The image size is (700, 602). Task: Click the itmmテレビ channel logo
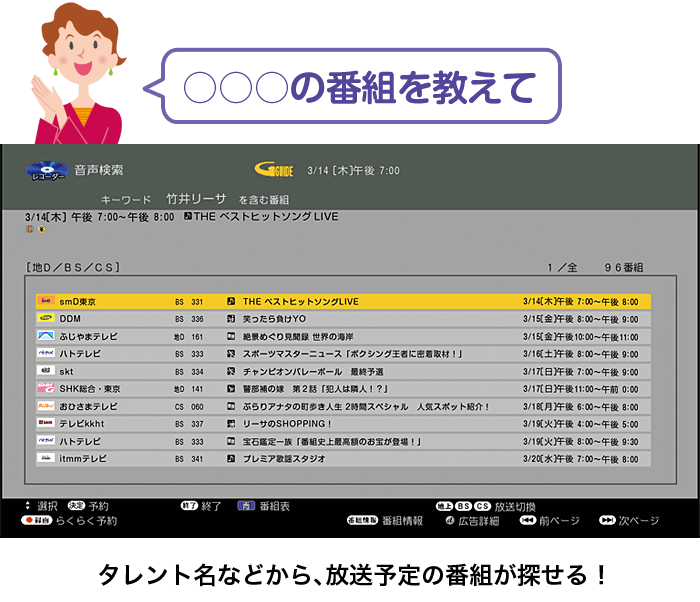[x=46, y=458]
